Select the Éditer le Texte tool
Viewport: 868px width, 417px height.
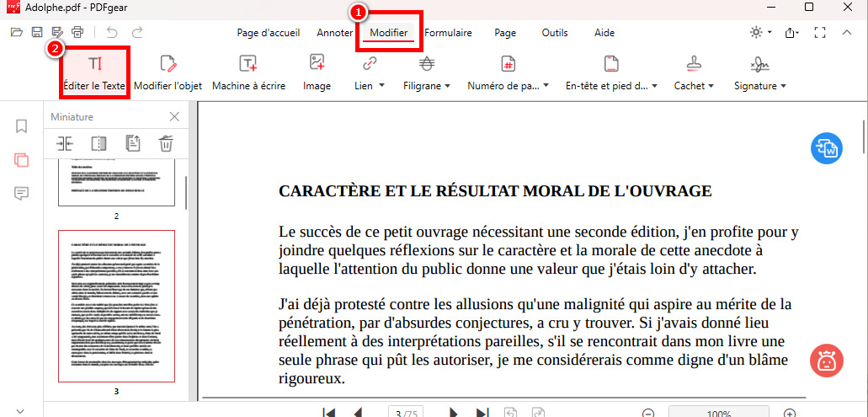coord(93,73)
